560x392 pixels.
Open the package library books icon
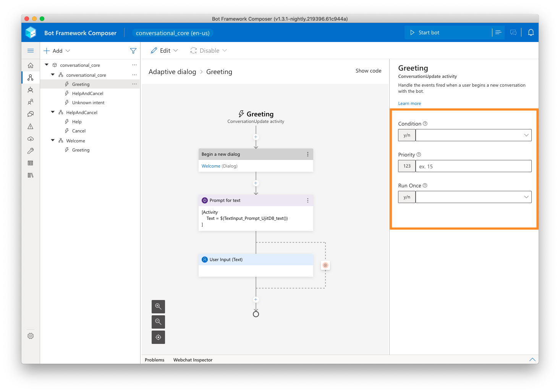click(31, 175)
